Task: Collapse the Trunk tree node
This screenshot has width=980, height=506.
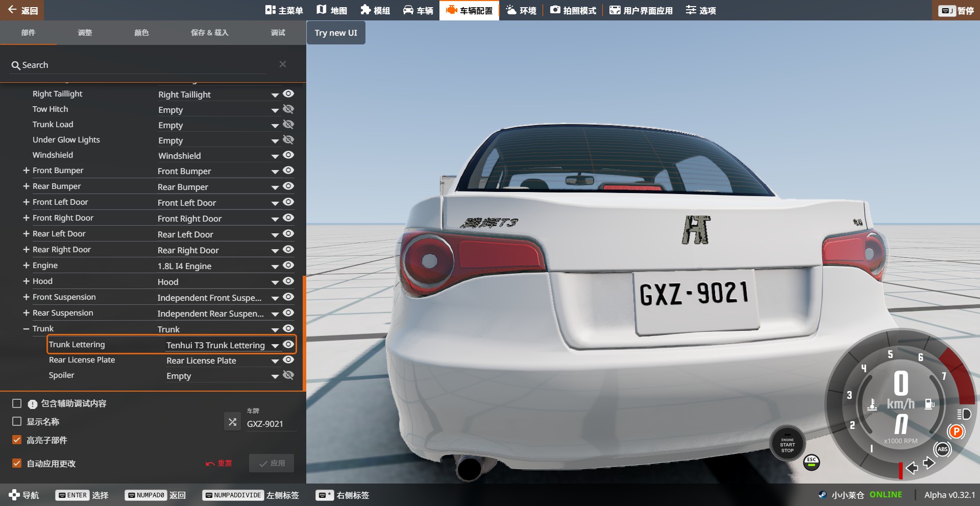Action: 26,328
